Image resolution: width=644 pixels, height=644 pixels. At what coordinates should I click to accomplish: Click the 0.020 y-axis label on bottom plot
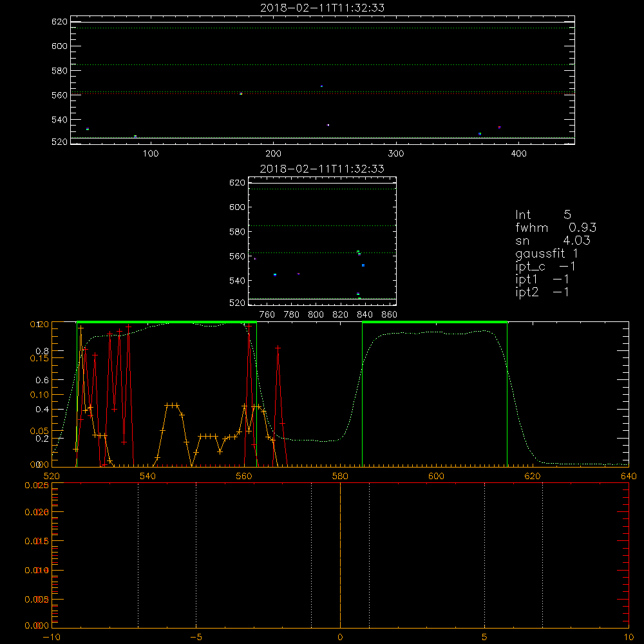coord(37,512)
